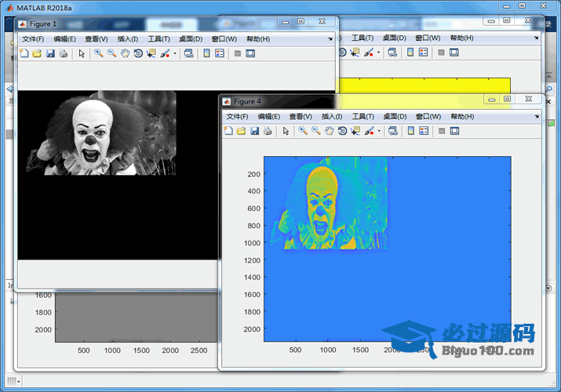This screenshot has height=392, width=561.
Task: Open file icon in Figure 4 toolbar
Action: point(241,131)
